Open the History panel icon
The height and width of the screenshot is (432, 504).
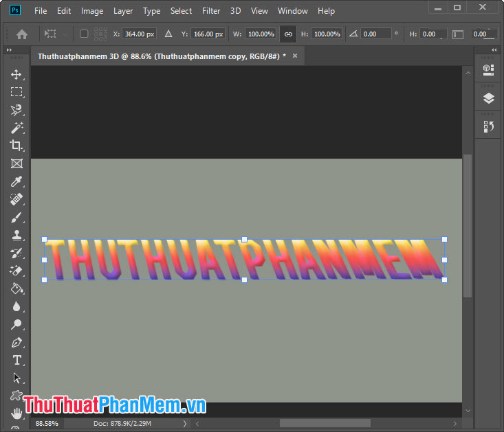click(x=488, y=126)
